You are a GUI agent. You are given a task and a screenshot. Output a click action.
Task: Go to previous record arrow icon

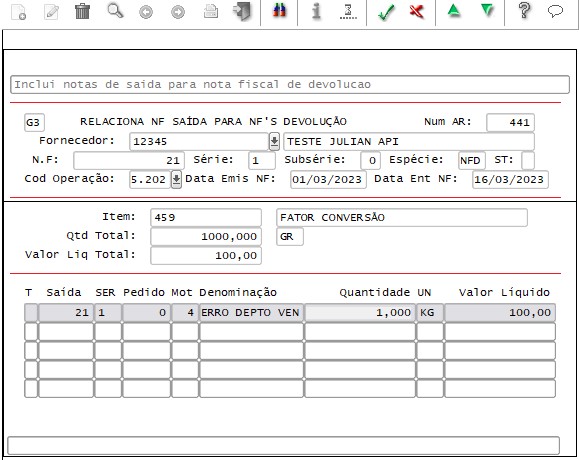[x=146, y=12]
